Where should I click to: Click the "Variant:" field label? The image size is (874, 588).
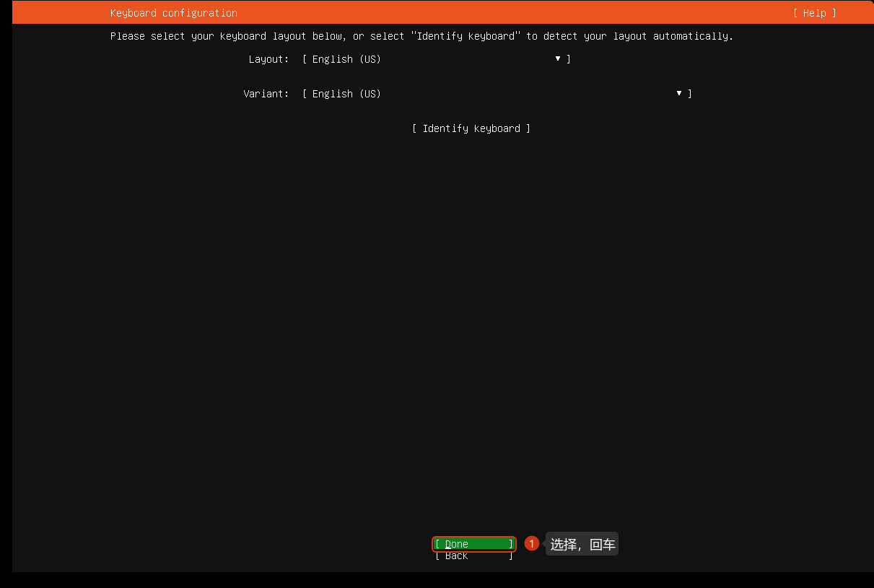coord(266,94)
